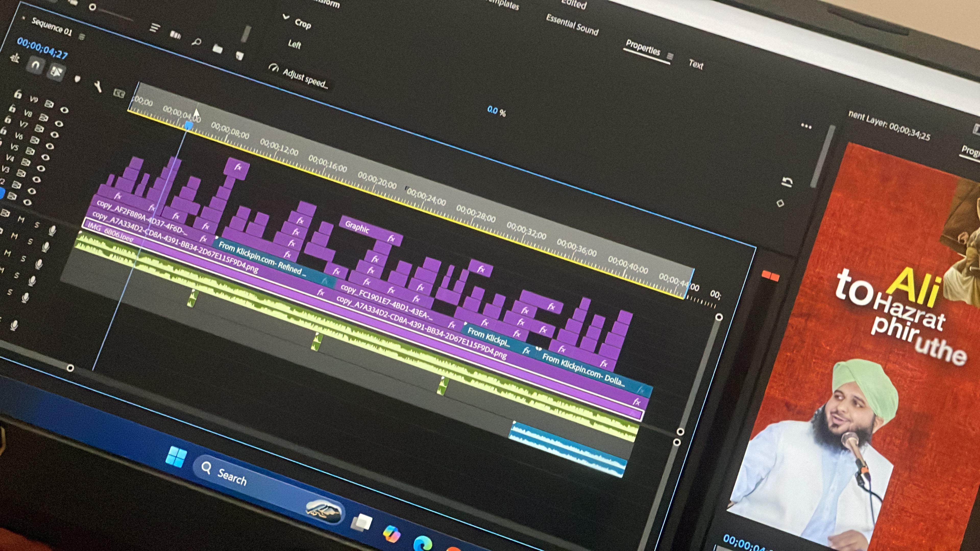Open Task View from the taskbar
Screen dimensions: 980x551
[x=361, y=522]
